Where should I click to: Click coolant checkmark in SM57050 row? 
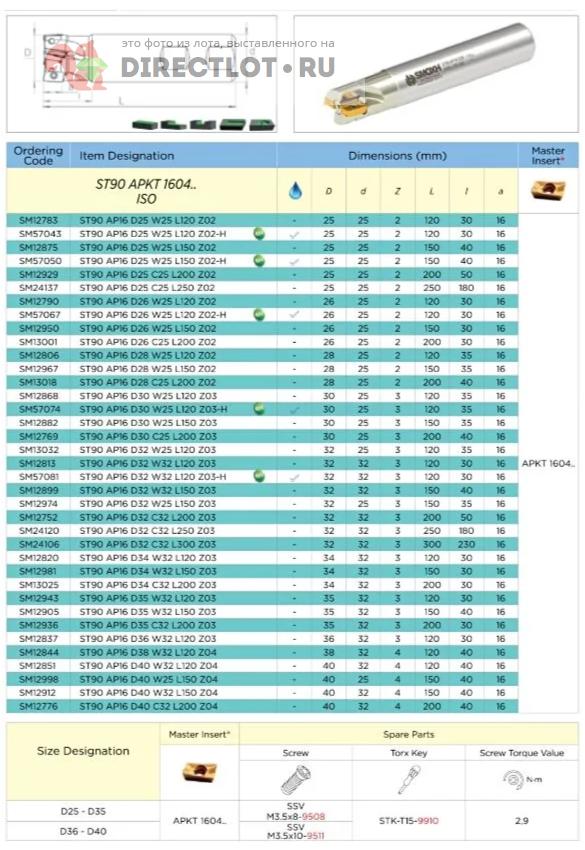(x=294, y=262)
